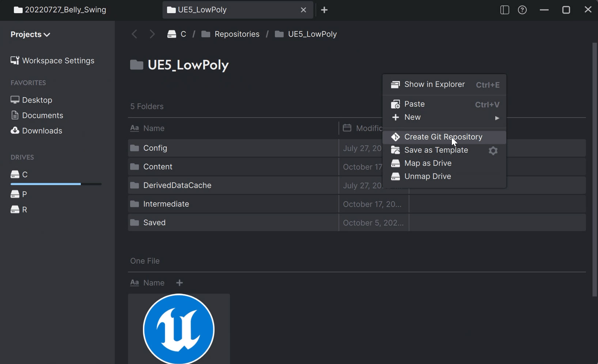The image size is (598, 364).
Task: Click the Unmap Drive icon
Action: [395, 176]
